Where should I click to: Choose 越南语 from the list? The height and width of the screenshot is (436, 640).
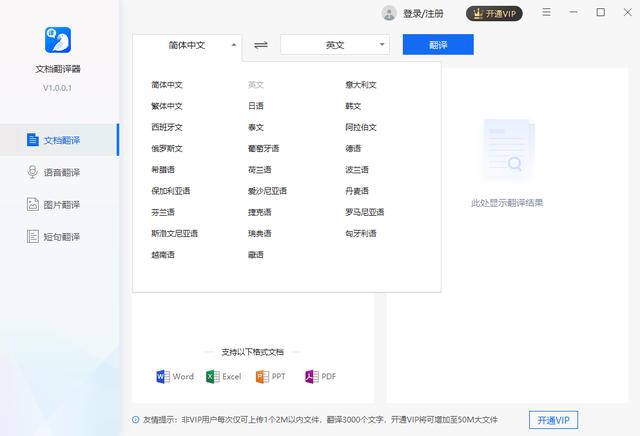coord(163,255)
